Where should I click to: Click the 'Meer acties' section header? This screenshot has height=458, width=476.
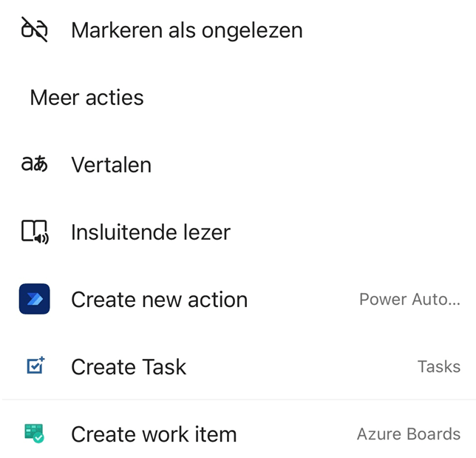(86, 98)
